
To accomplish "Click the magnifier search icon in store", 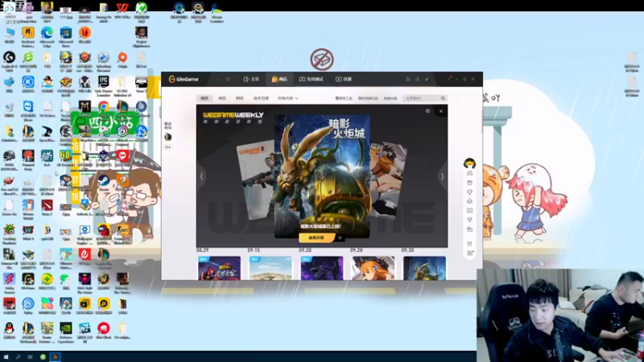I will tap(443, 98).
